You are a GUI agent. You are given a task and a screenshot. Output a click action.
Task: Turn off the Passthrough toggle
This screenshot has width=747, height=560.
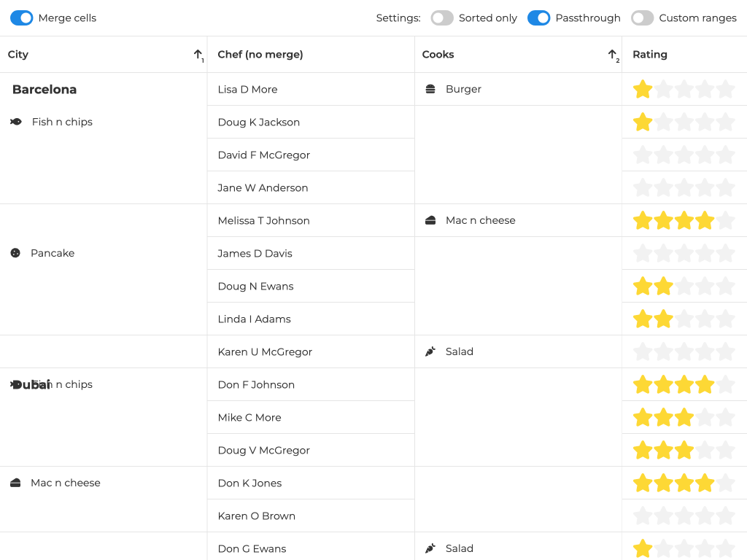click(x=538, y=17)
